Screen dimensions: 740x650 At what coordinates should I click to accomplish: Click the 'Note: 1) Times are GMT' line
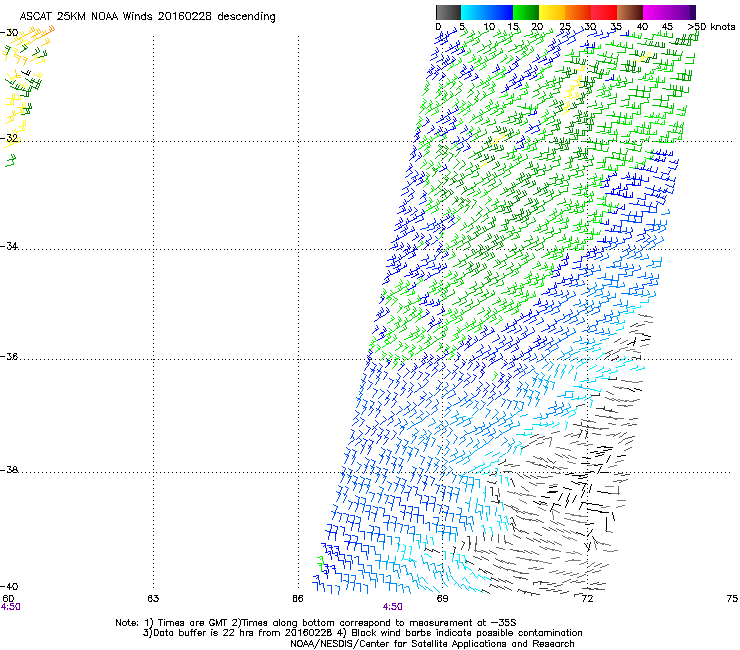click(x=316, y=623)
